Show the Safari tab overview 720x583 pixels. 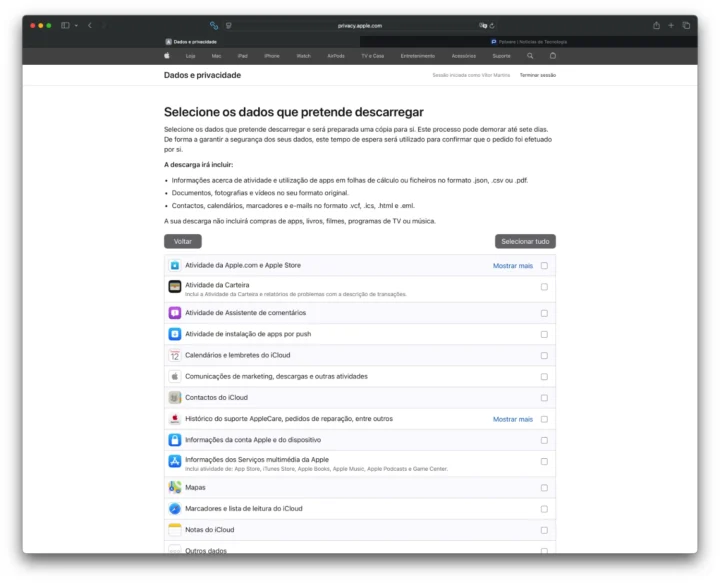click(x=686, y=25)
